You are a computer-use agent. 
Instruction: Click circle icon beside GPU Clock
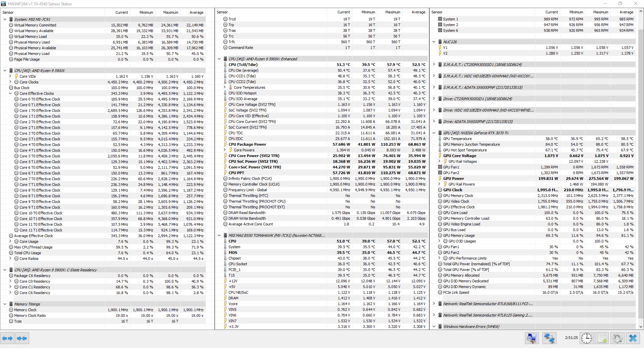point(440,190)
